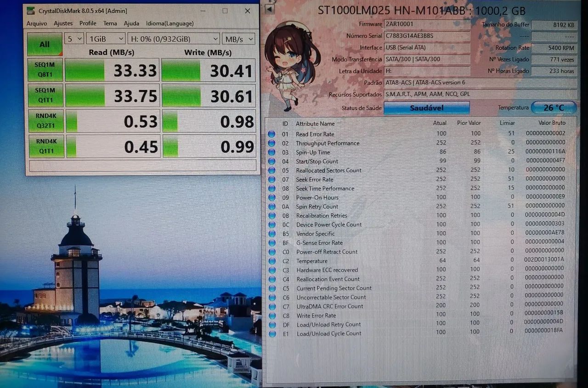Click the Firmware field showing 2AR10001
This screenshot has height=388, width=588.
pos(427,24)
